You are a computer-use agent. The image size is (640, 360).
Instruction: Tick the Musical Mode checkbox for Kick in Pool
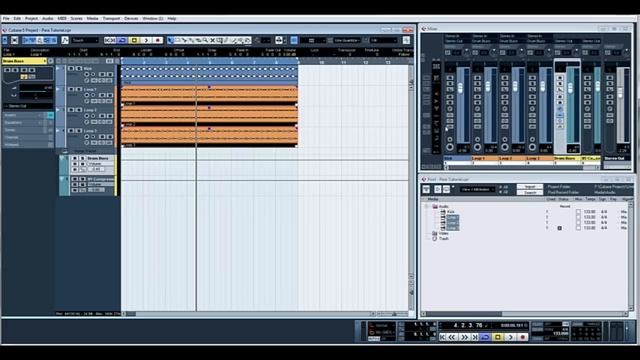[x=578, y=211]
